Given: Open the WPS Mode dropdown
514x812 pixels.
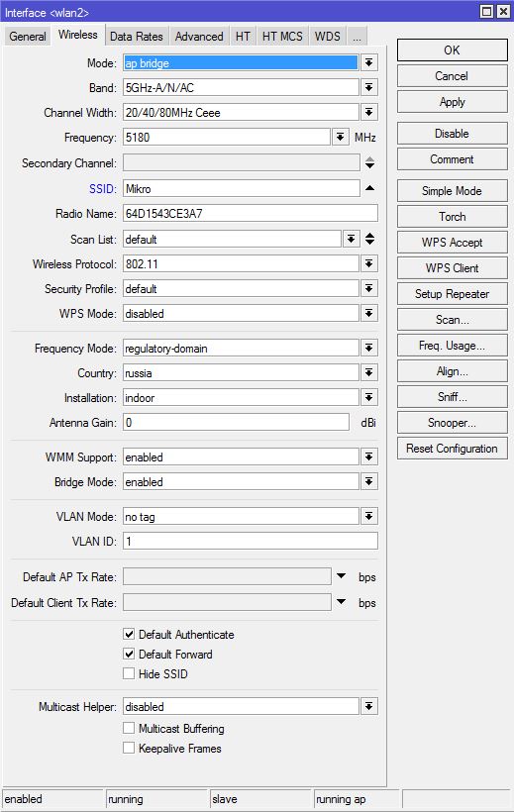Looking at the screenshot, I should click(x=369, y=313).
